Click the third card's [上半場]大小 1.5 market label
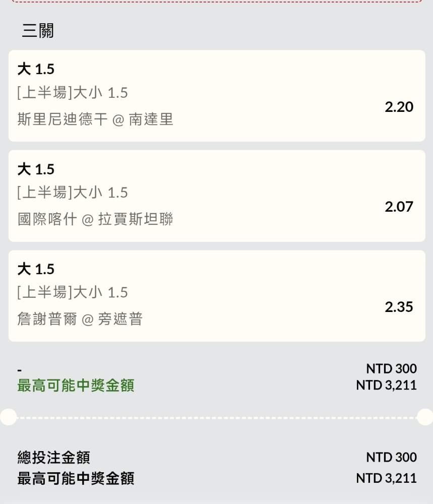Screen dimensions: 433x504 [x=73, y=292]
